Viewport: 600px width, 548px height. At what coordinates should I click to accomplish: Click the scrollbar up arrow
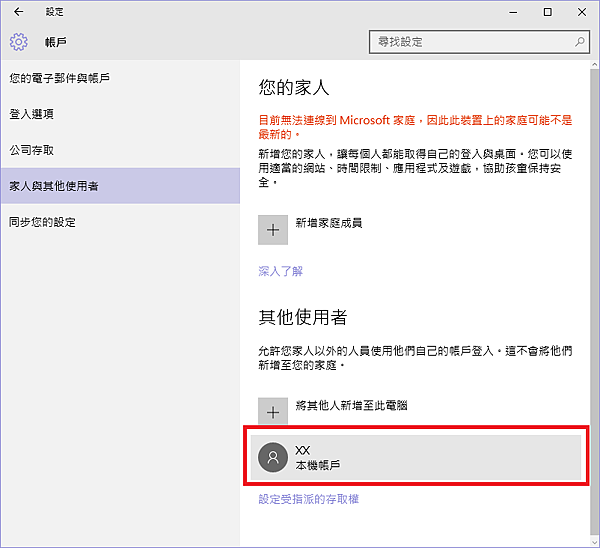594,65
